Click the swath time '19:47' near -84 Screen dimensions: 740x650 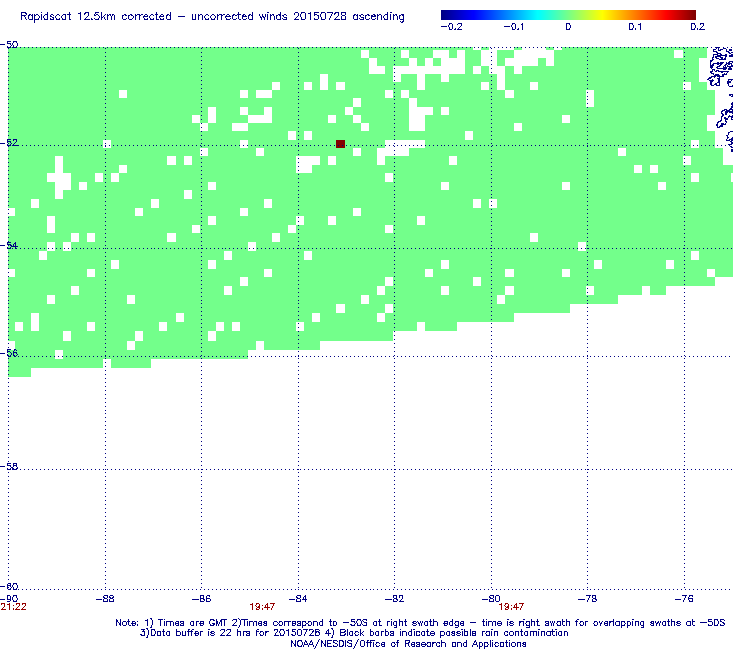[x=262, y=607]
